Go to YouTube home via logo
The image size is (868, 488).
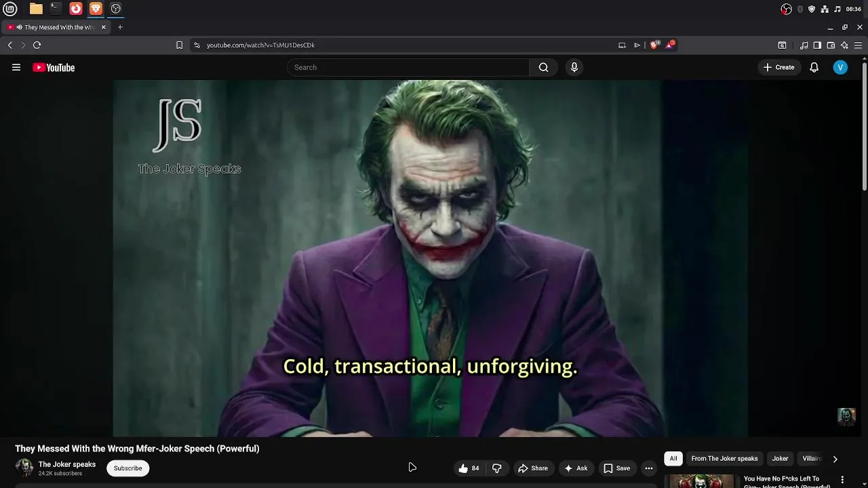pos(54,67)
